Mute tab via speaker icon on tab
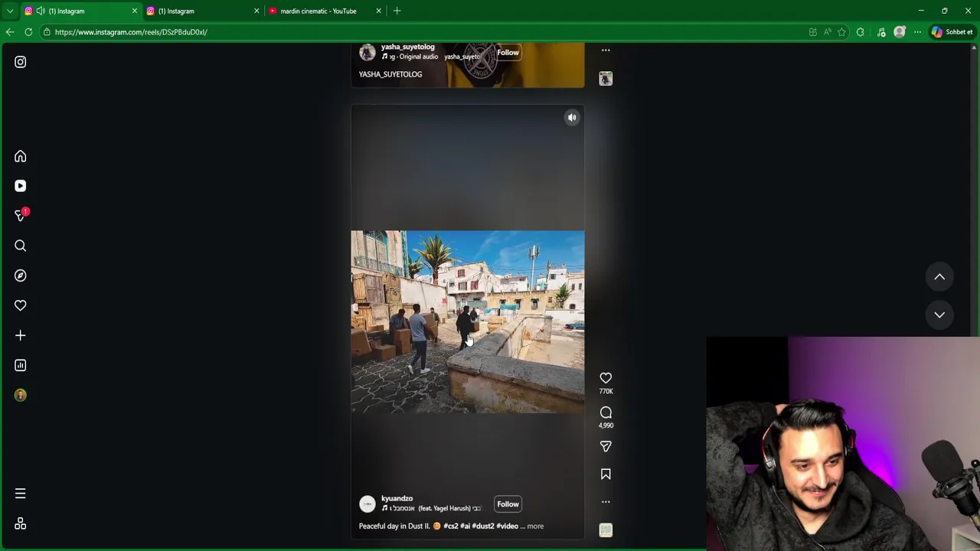This screenshot has width=980, height=551. click(x=41, y=11)
